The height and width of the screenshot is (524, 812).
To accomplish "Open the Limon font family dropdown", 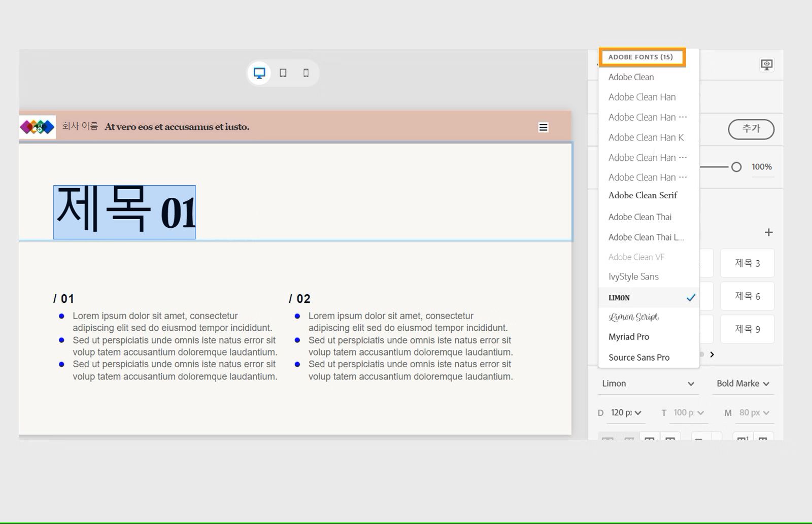I will (x=648, y=383).
